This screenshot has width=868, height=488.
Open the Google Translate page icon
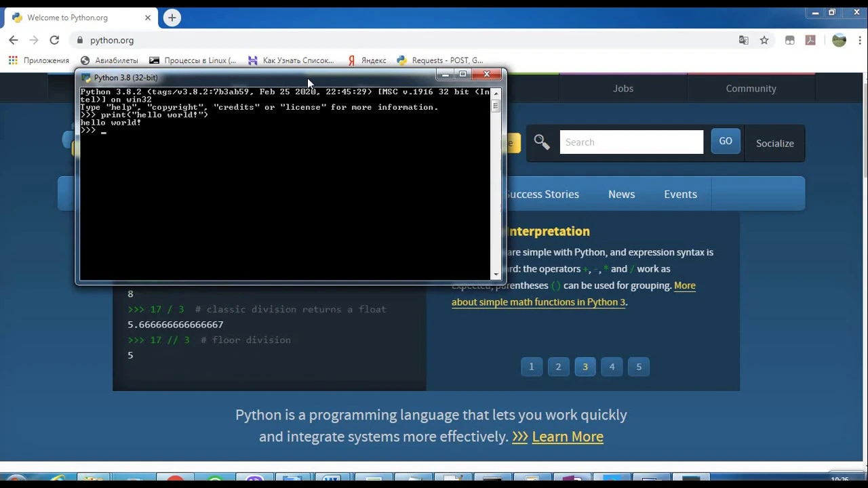744,40
